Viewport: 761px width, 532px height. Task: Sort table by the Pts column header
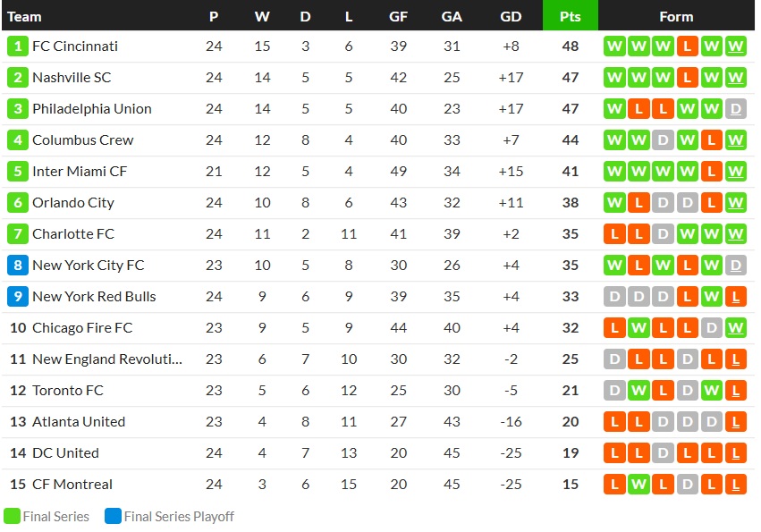point(570,16)
